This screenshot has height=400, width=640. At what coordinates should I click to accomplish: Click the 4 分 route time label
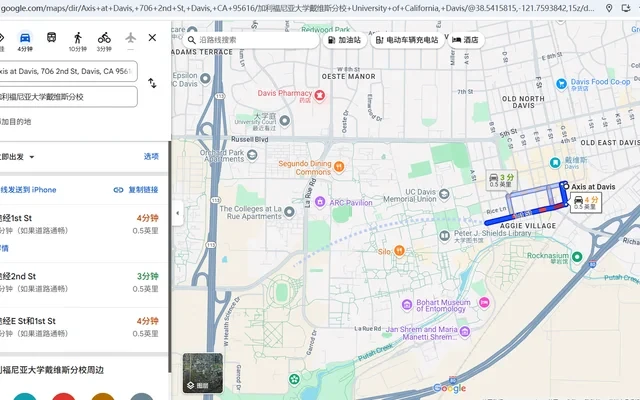click(x=586, y=202)
